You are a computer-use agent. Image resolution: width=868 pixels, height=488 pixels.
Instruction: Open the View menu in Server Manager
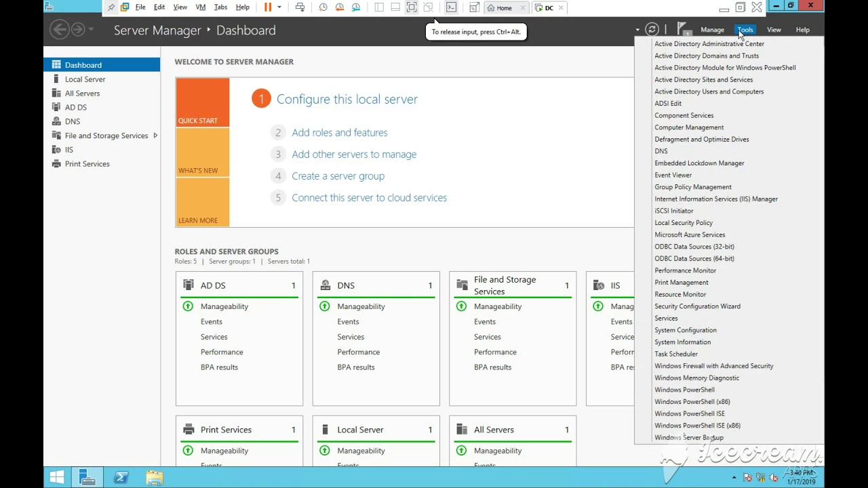pyautogui.click(x=774, y=30)
